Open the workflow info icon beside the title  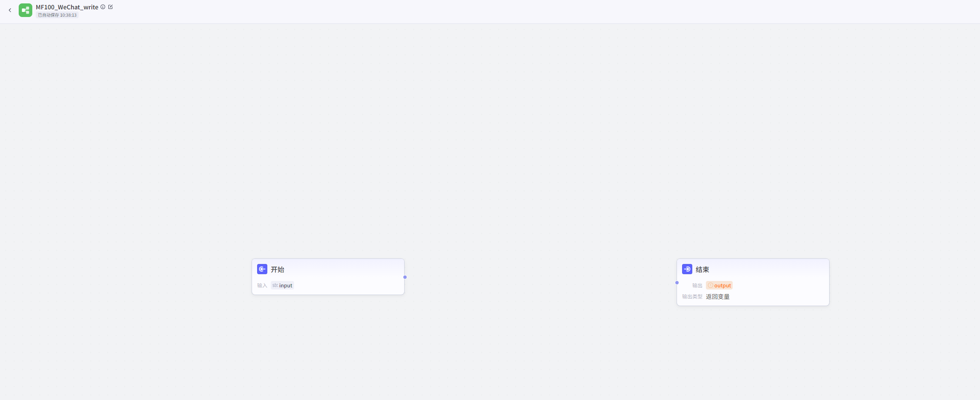click(x=103, y=7)
